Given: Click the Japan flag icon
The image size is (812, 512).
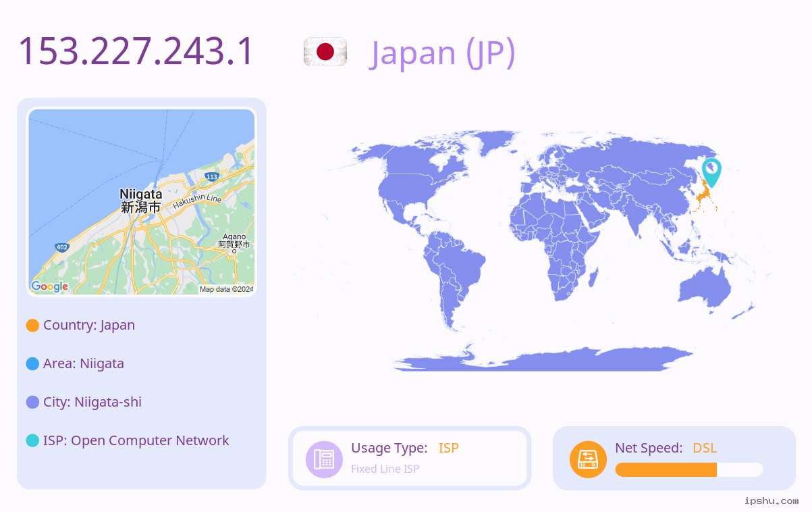Looking at the screenshot, I should [325, 52].
